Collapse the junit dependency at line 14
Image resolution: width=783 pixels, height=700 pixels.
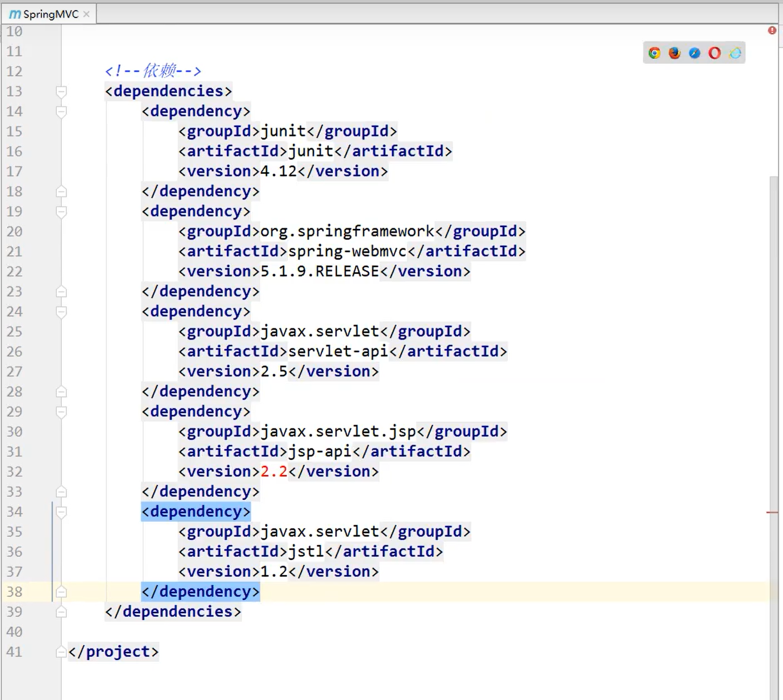[61, 111]
